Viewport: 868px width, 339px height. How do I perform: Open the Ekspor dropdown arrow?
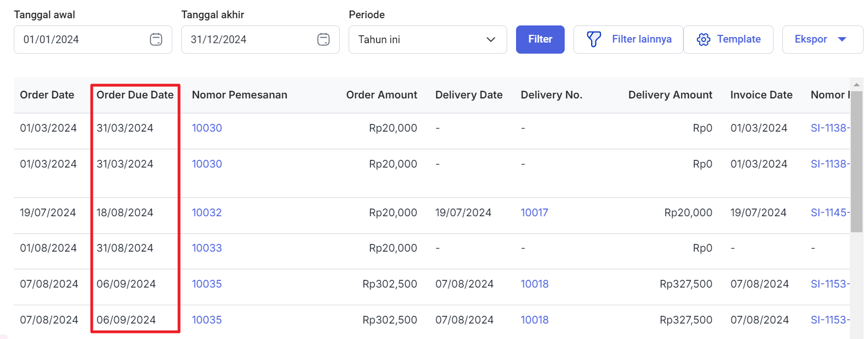tap(842, 39)
